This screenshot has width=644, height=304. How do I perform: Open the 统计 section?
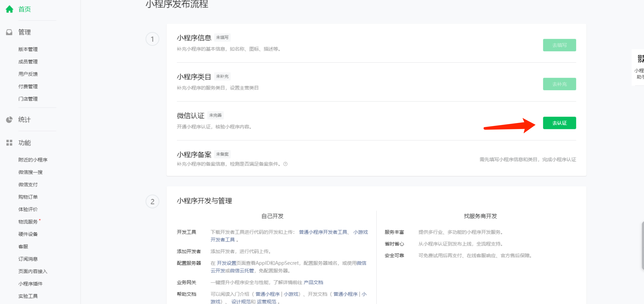point(24,120)
